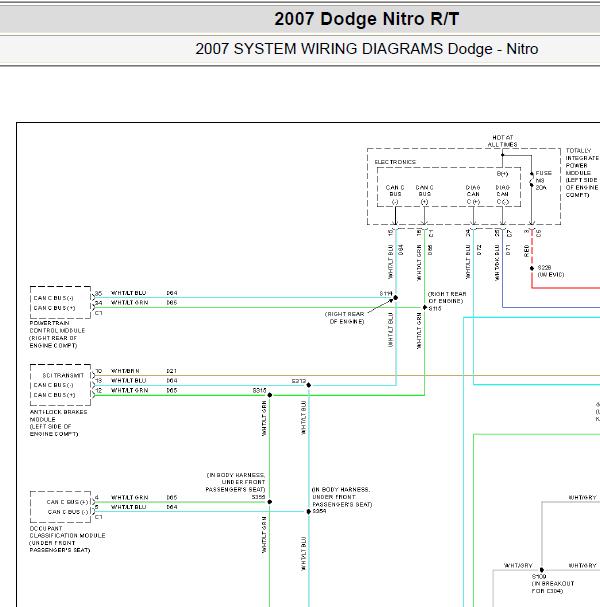
Task: Click the 'S109 (IN BREAKOUT FOR C304)' label
Action: coord(552,584)
